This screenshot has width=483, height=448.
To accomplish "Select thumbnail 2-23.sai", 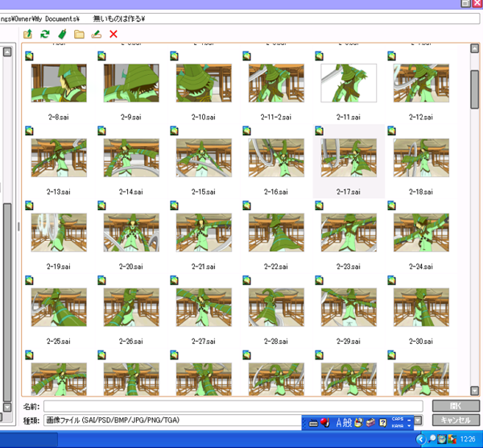I will (x=349, y=233).
